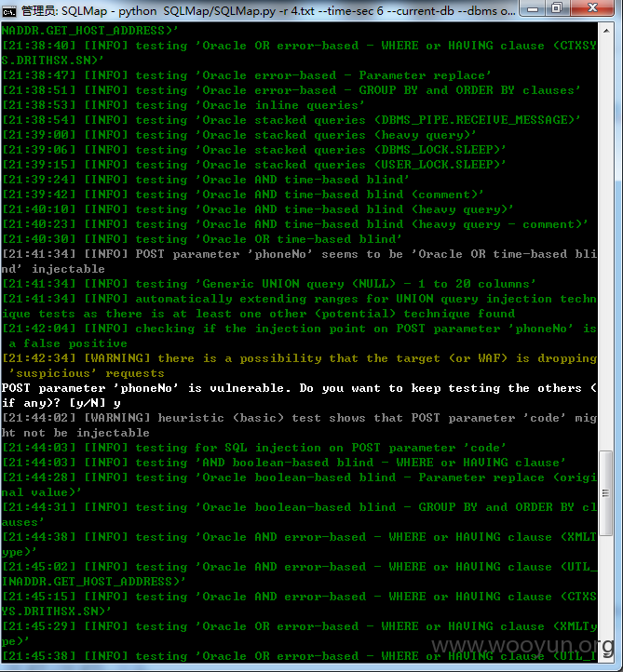The height and width of the screenshot is (672, 623).
Task: Click line 'Oracle OR time-based blind' at 21:40:30
Action: click(x=202, y=239)
